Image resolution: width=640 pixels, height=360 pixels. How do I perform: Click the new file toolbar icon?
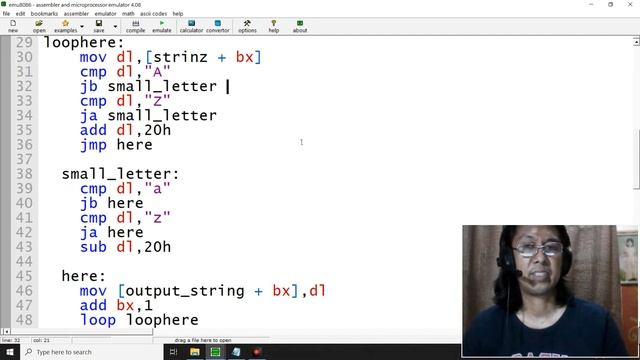[x=13, y=26]
